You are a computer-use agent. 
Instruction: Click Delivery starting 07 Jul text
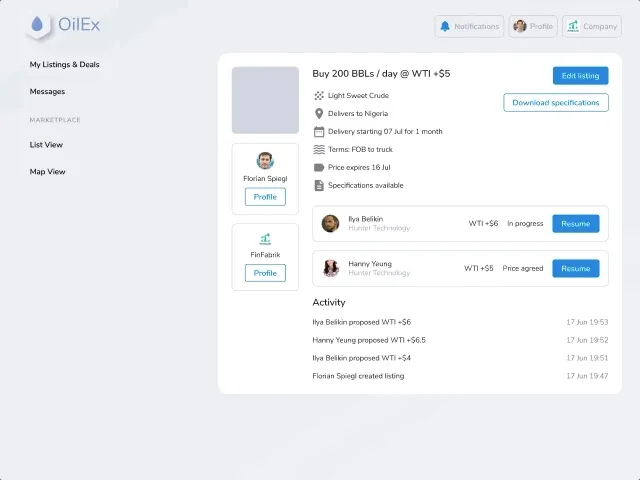[x=385, y=131]
